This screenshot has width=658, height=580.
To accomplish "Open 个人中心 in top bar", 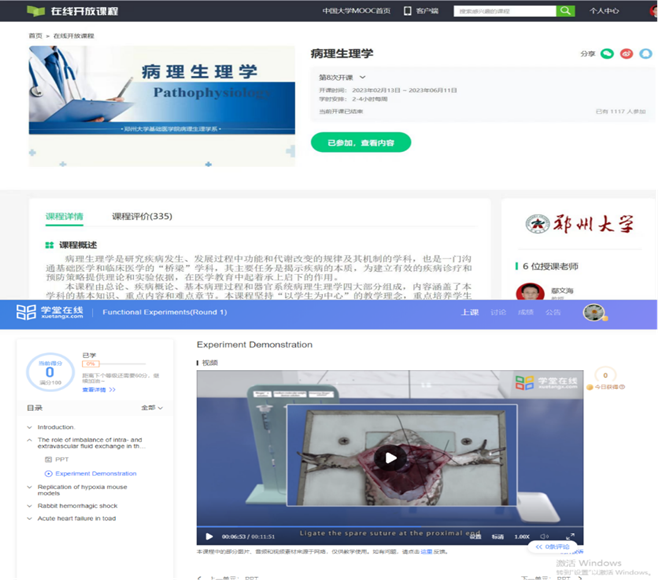I will [x=604, y=11].
